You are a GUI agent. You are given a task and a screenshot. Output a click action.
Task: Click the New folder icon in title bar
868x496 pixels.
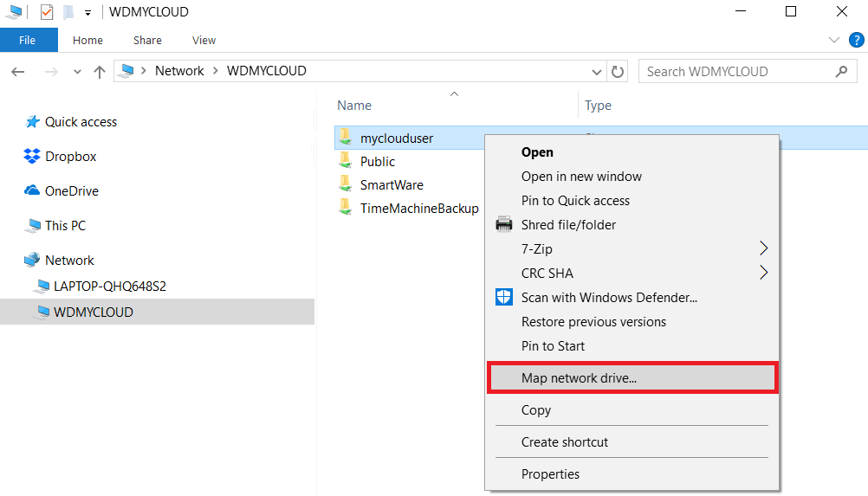(68, 11)
